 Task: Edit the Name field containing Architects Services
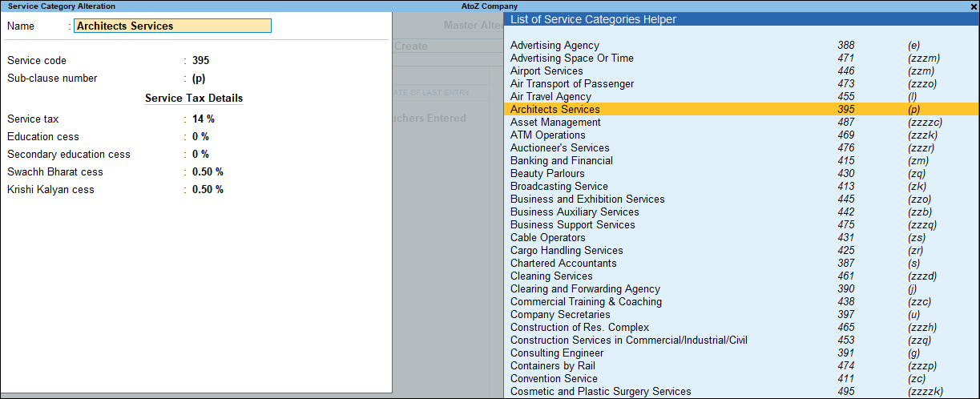[x=172, y=26]
